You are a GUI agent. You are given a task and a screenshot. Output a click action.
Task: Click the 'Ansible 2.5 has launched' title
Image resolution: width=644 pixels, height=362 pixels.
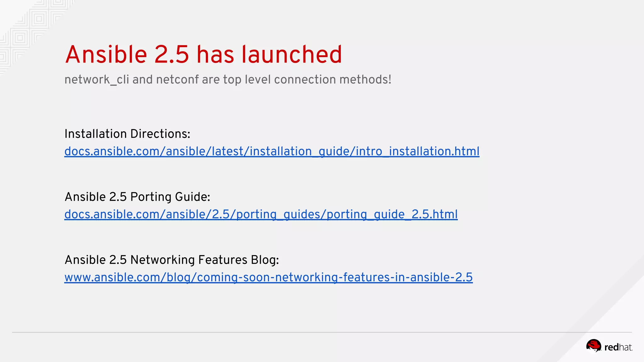click(x=203, y=54)
